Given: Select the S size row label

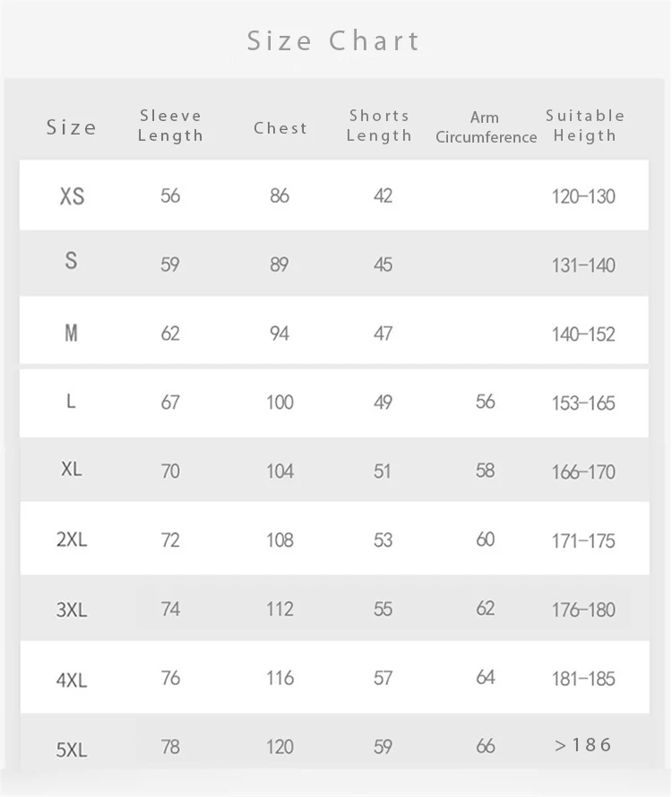Looking at the screenshot, I should [x=72, y=262].
